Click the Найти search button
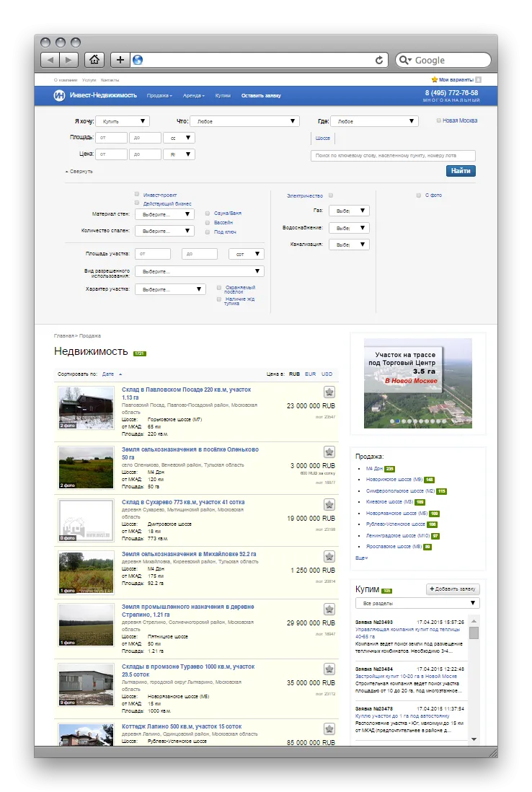 (x=461, y=171)
